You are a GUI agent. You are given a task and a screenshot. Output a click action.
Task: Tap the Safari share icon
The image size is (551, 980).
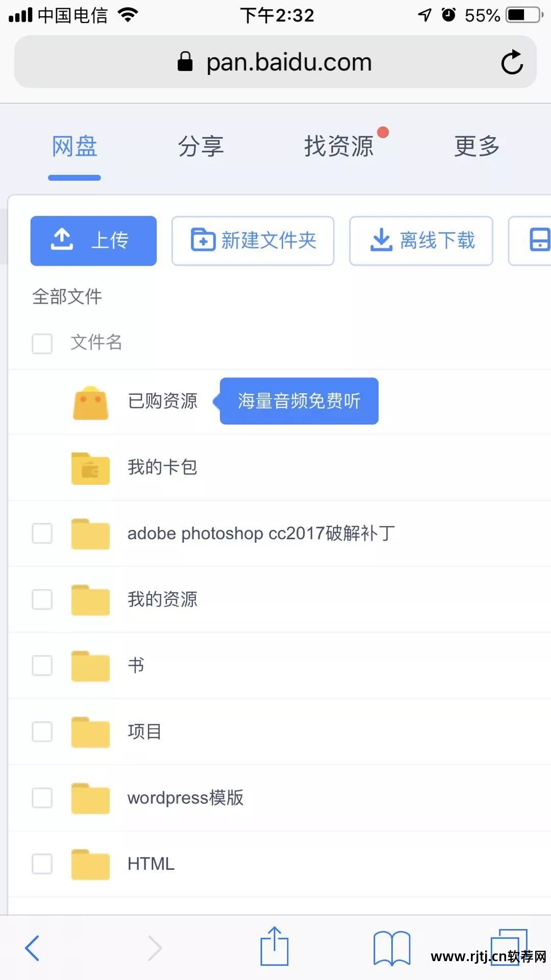click(274, 947)
